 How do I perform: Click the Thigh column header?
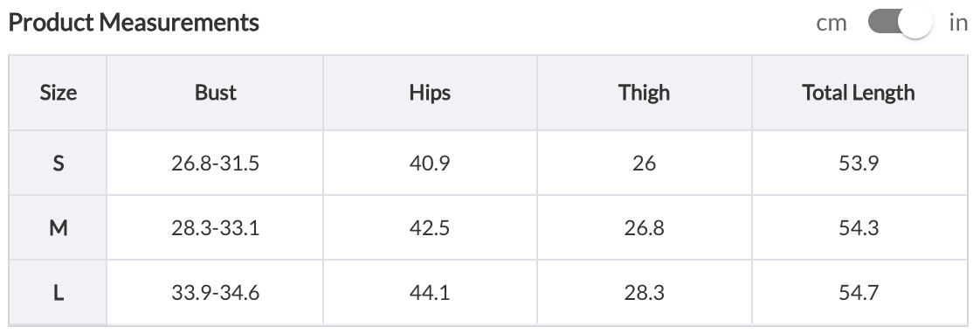point(644,93)
